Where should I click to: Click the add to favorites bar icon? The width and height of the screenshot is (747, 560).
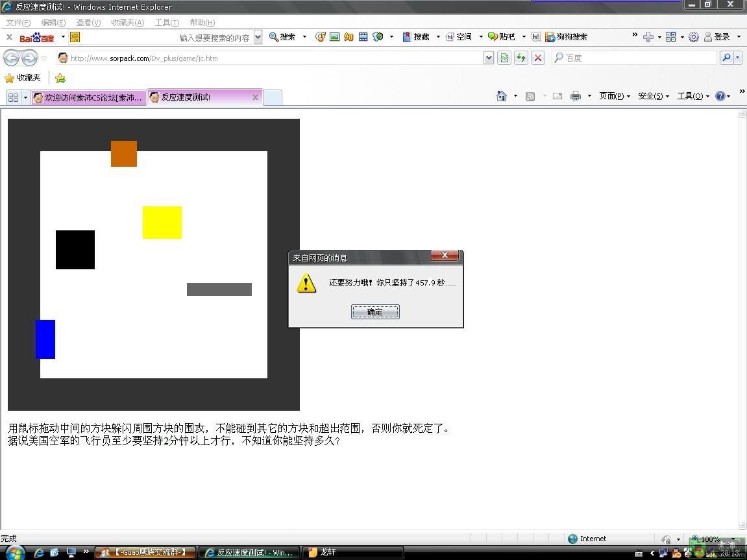[60, 79]
